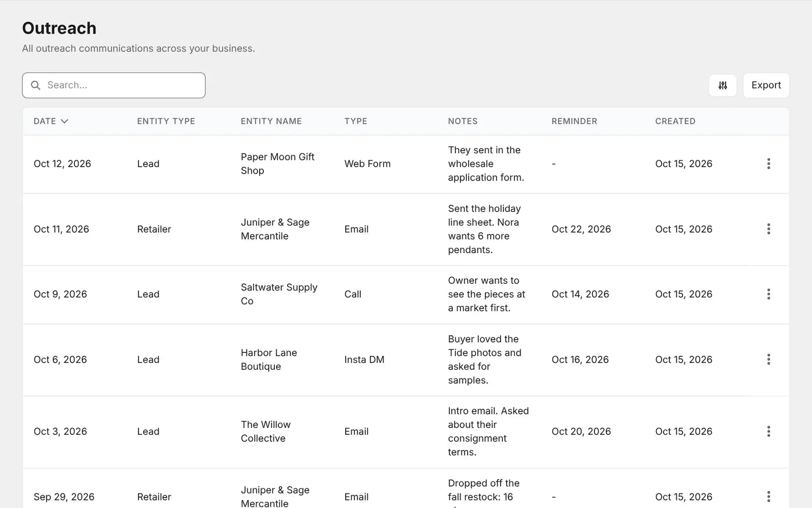Select the date cell "Oct 11, 2026"
Image resolution: width=812 pixels, height=508 pixels.
pyautogui.click(x=61, y=229)
